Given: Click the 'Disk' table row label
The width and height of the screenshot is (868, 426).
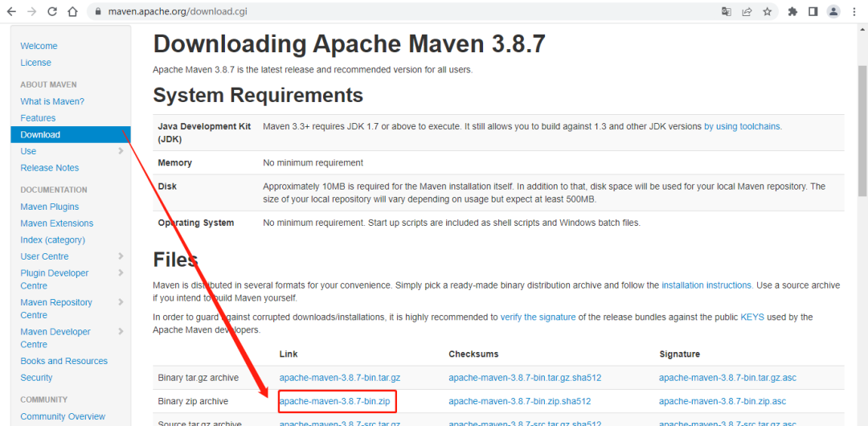Looking at the screenshot, I should click(x=167, y=186).
